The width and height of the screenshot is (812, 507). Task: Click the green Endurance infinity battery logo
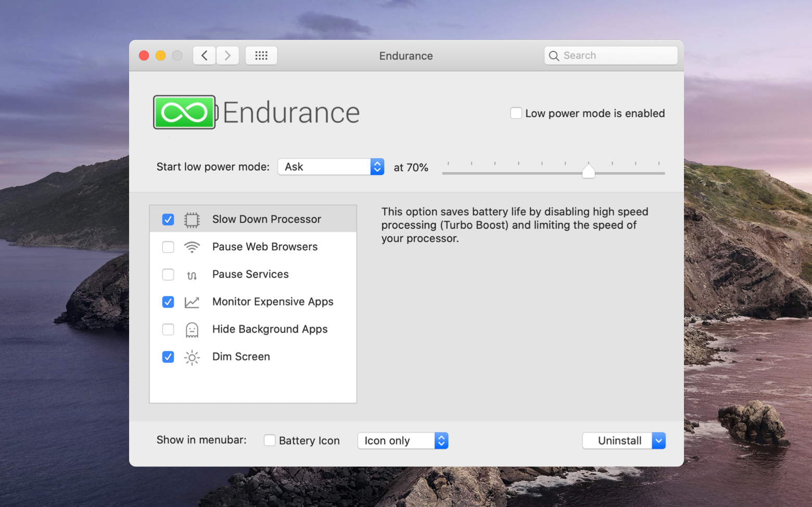pyautogui.click(x=185, y=112)
